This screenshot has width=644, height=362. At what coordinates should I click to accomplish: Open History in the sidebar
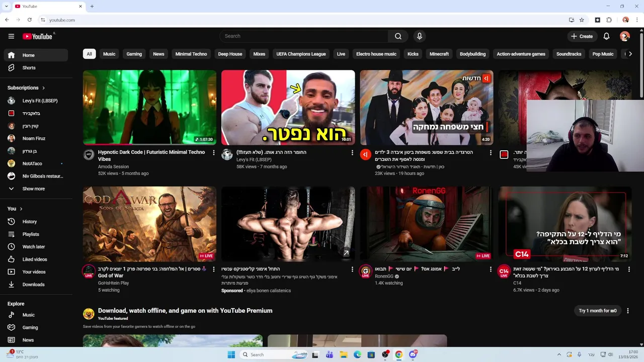(35, 222)
